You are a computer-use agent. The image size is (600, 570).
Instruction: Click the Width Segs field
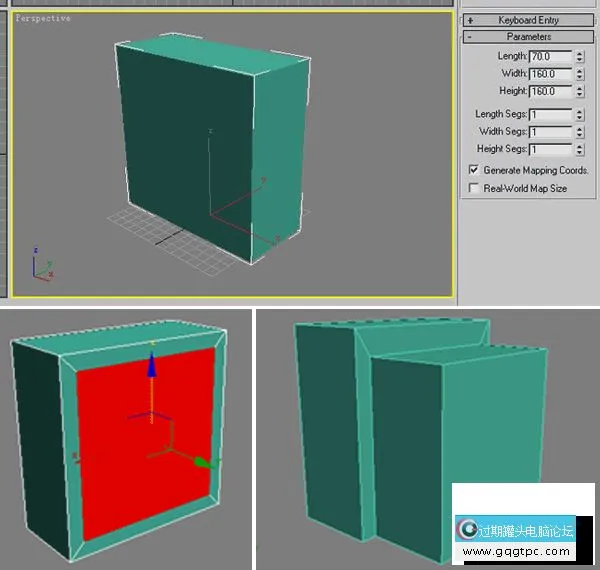click(x=550, y=132)
